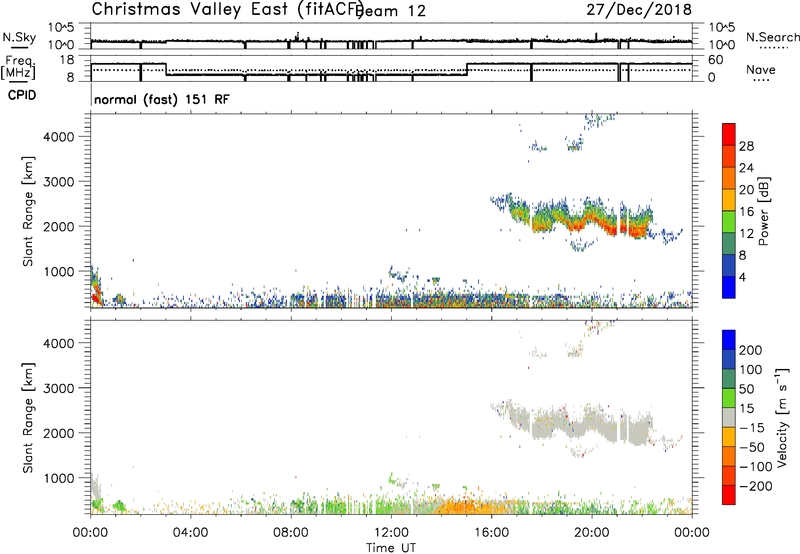Click the '4000' range tick in power panel

click(58, 137)
